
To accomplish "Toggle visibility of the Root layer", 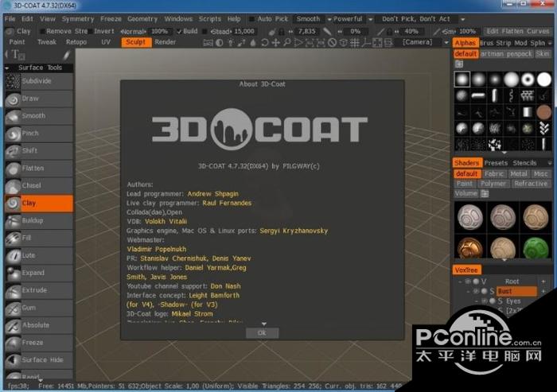I will 468,281.
